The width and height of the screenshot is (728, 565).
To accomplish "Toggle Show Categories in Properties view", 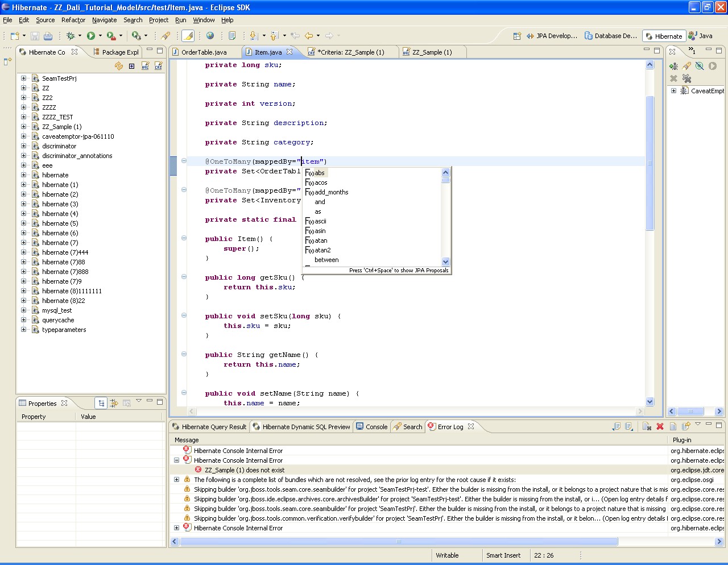I will (x=101, y=403).
